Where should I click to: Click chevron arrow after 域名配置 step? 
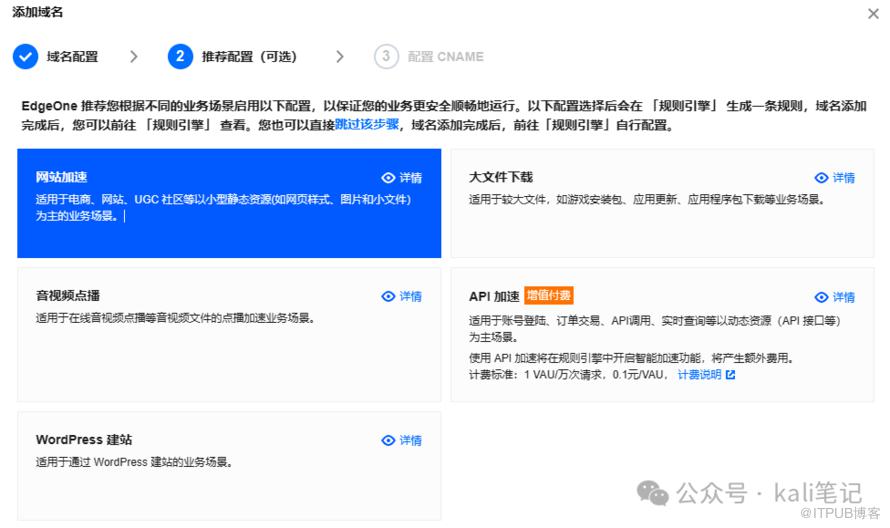133,56
